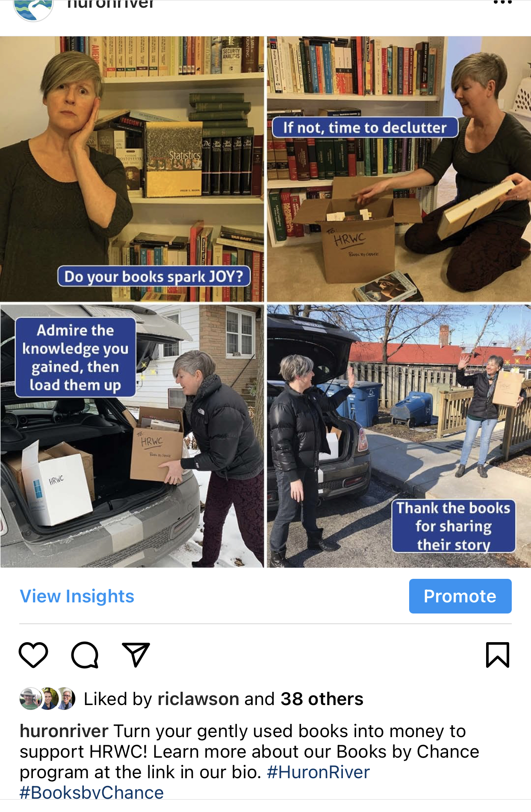Share the post via paper plane icon
531x812 pixels.
point(136,655)
